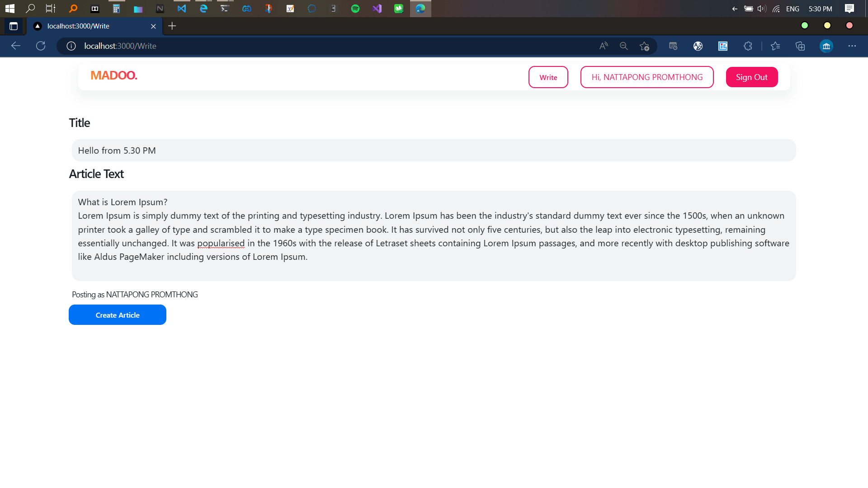The height and width of the screenshot is (488, 868).
Task: Open the Favorites list icon
Action: 775,46
